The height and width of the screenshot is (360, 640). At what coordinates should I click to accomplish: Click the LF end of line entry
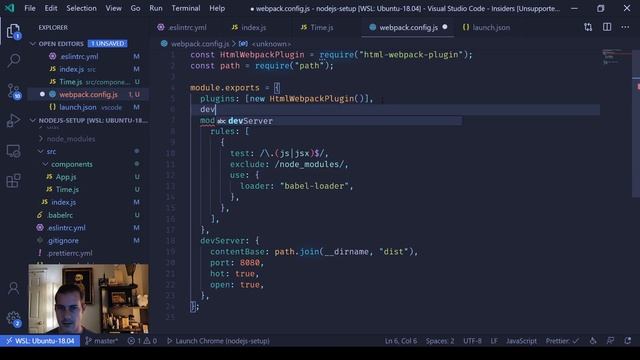point(494,341)
